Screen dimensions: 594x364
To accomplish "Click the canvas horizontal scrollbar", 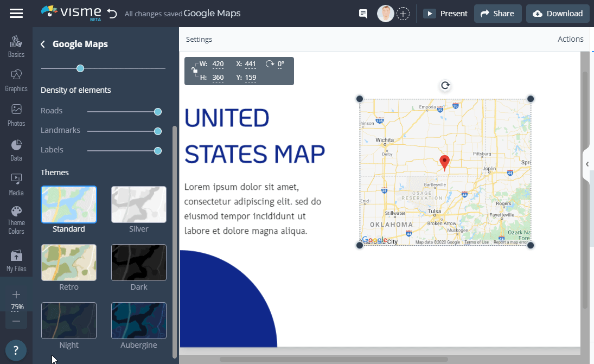I will 334,359.
